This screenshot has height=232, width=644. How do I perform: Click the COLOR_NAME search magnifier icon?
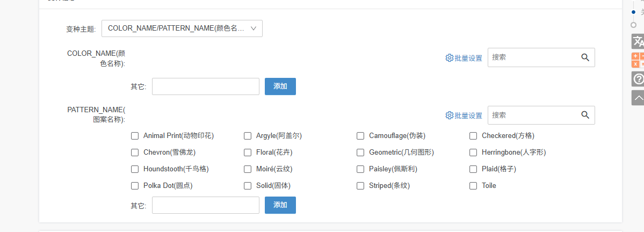point(585,57)
